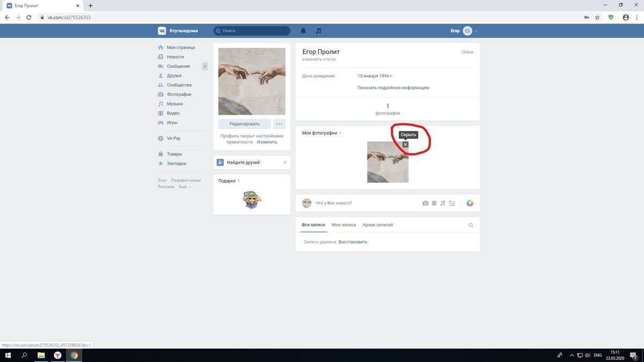Image resolution: width=644 pixels, height=362 pixels.
Task: Click the note icon beside Музыка in sidebar
Action: [x=160, y=104]
